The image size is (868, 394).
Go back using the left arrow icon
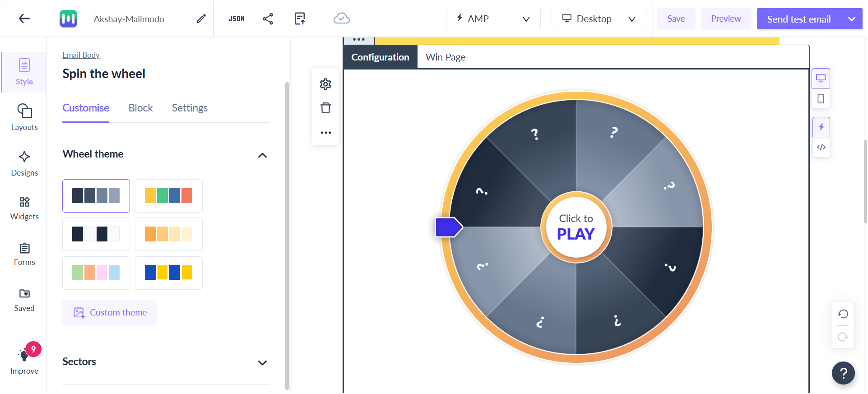(x=24, y=19)
